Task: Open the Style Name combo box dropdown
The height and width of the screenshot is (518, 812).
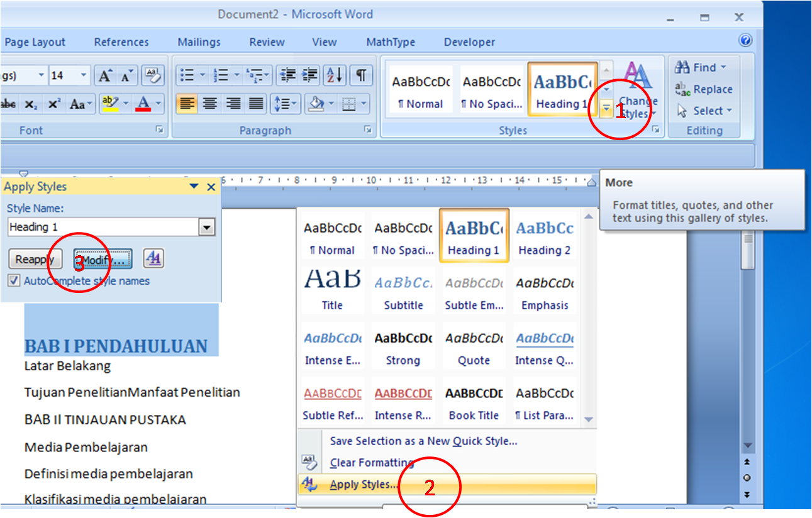Action: point(206,228)
